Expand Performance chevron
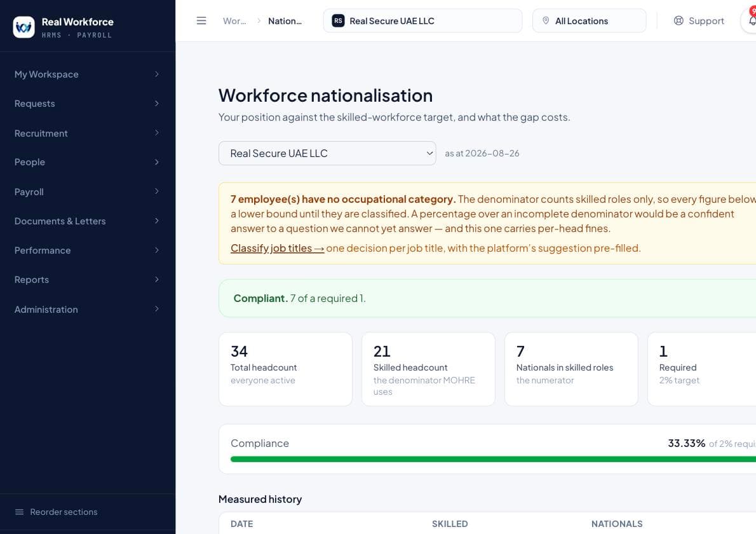 (157, 250)
